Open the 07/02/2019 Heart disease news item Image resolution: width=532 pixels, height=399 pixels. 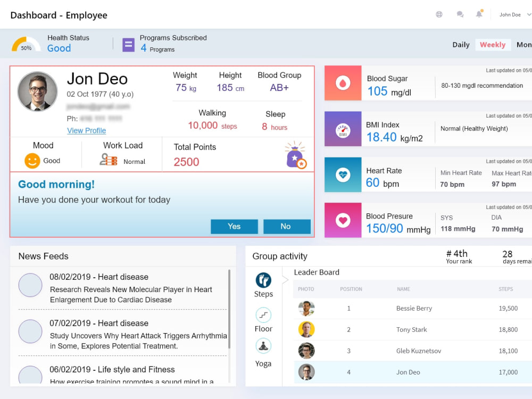[x=122, y=334]
